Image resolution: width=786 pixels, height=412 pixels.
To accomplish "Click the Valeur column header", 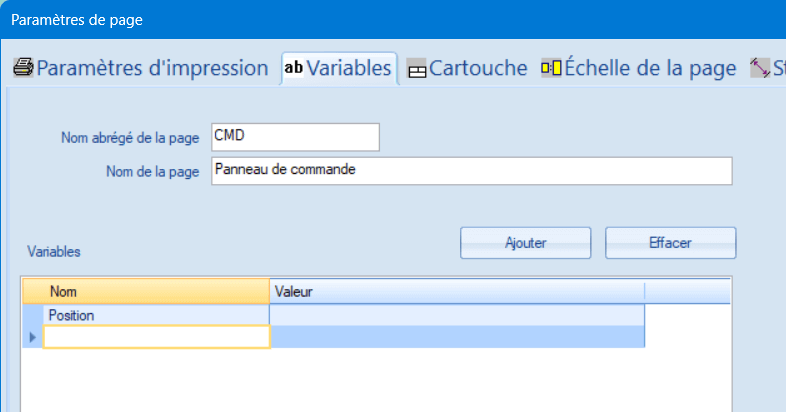I will click(x=457, y=291).
